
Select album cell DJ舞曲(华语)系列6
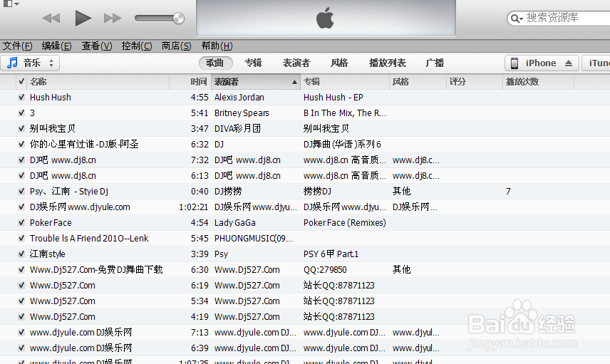pyautogui.click(x=342, y=145)
